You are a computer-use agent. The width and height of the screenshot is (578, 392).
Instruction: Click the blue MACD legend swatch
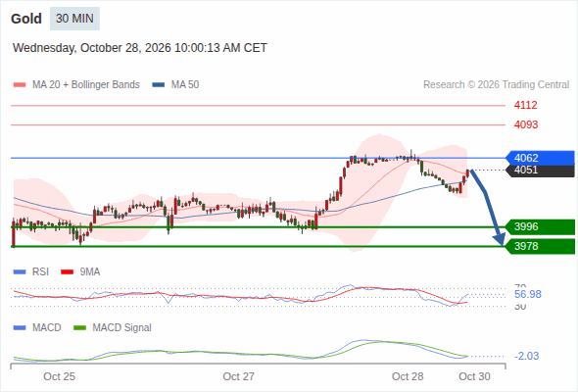tap(20, 328)
